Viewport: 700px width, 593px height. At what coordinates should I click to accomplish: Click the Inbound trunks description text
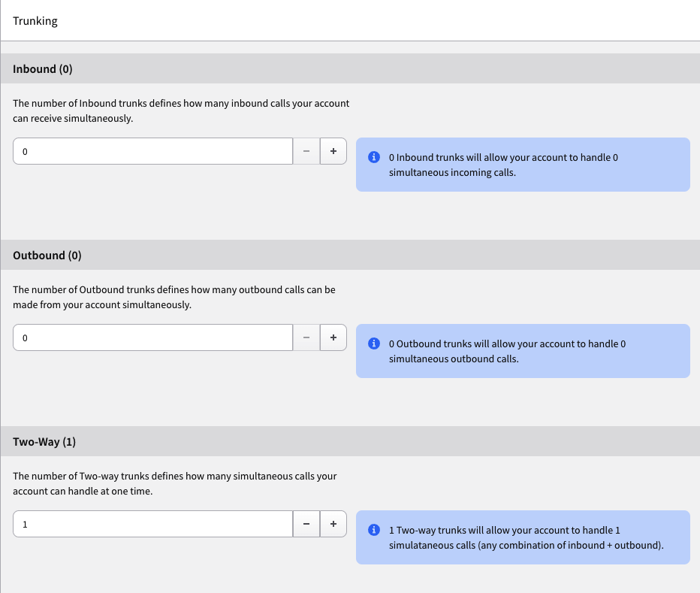point(181,110)
